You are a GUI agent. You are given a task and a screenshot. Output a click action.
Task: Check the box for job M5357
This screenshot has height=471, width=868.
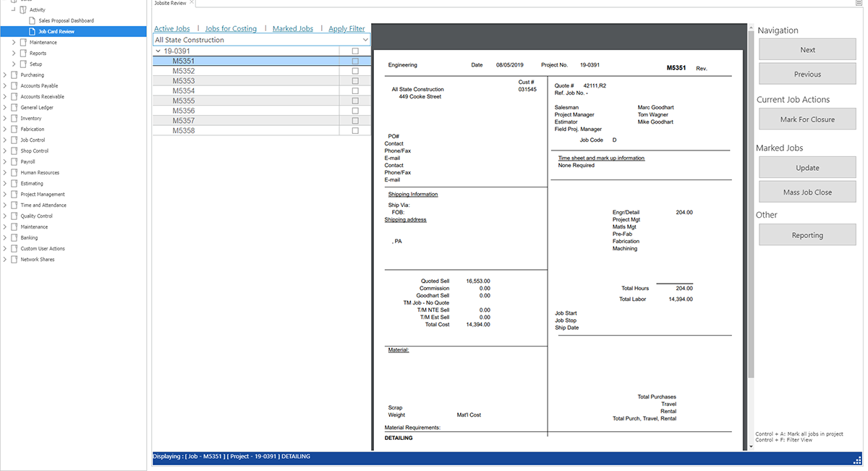pos(354,121)
